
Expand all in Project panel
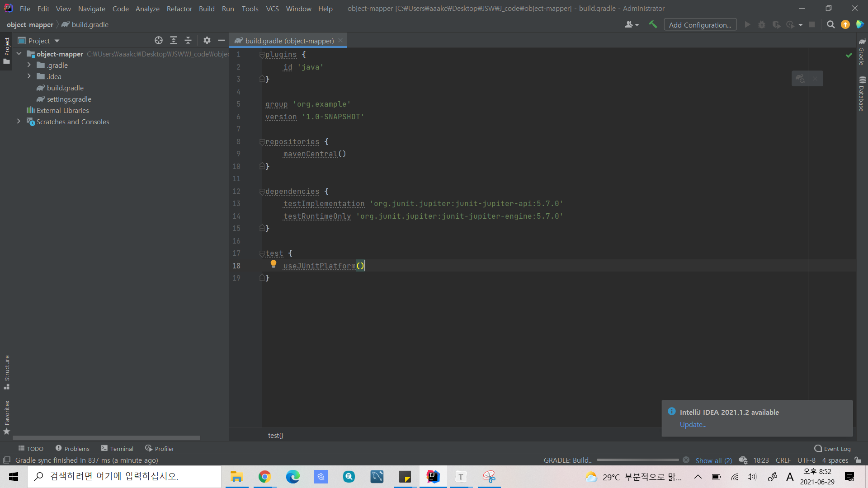[174, 41]
